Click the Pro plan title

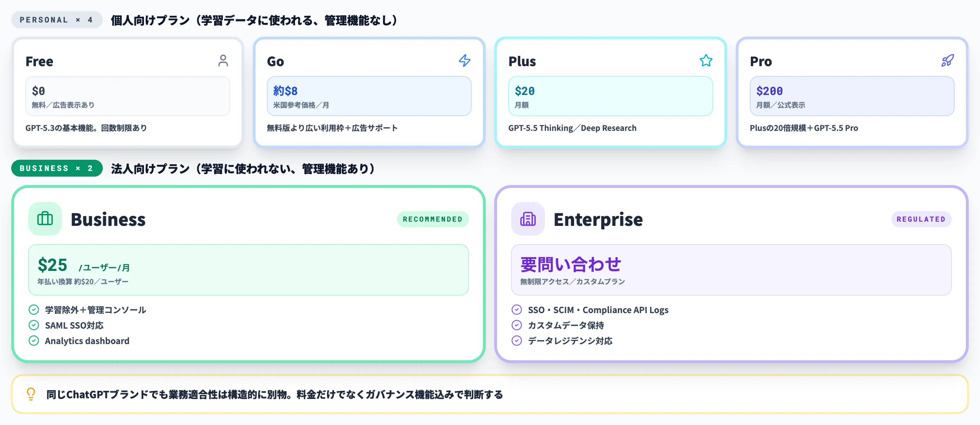pos(761,61)
